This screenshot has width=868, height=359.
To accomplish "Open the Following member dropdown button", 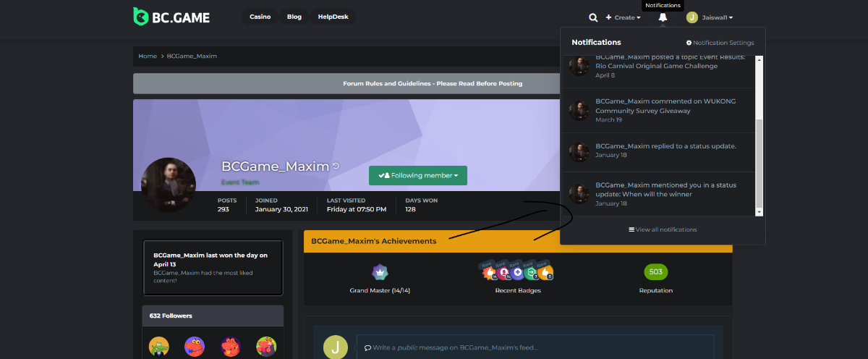I will tap(418, 175).
